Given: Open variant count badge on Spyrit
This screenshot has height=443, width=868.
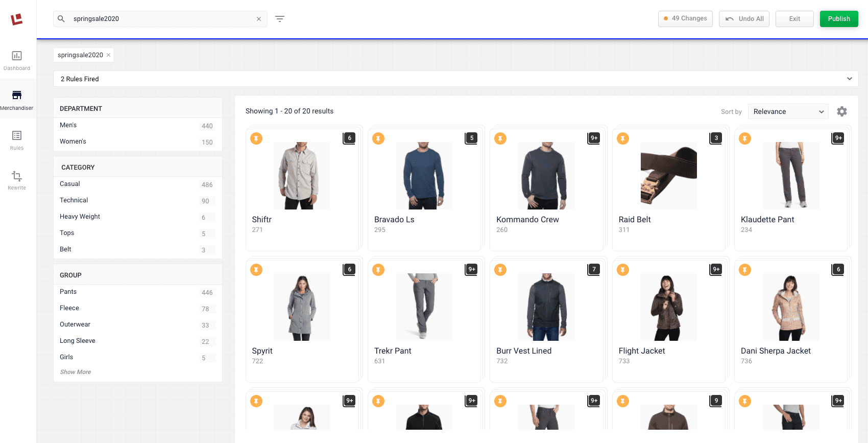Looking at the screenshot, I should [x=349, y=269].
